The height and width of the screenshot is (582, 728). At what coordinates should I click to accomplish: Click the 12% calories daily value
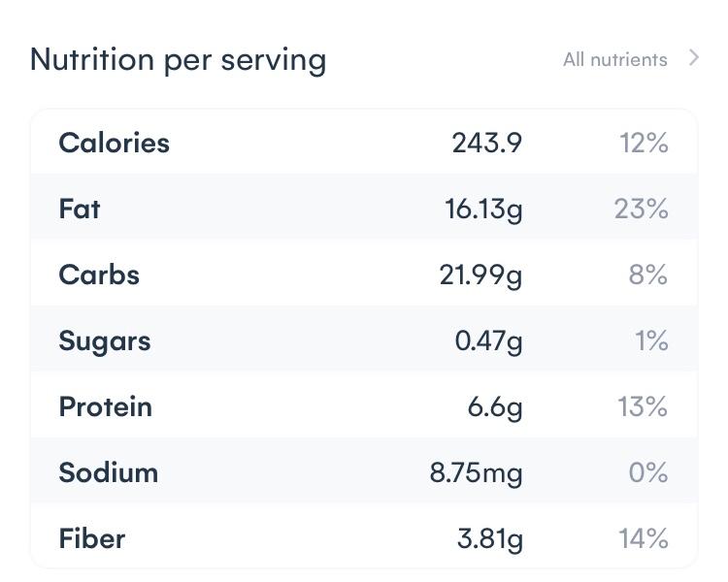[644, 143]
